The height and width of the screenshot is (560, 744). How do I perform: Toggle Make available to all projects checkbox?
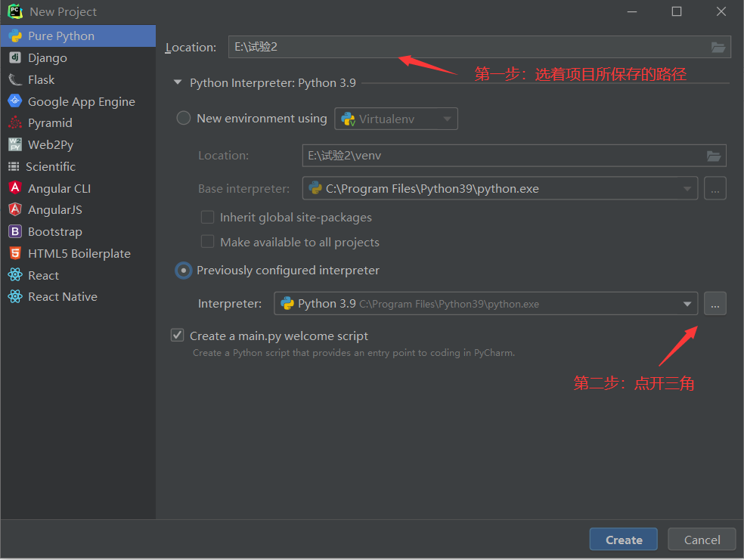[207, 242]
